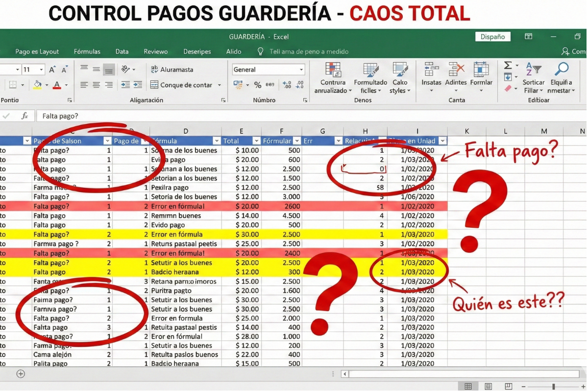Click the Dispaño button
Screen dimensions: 588x392
pyautogui.click(x=492, y=36)
